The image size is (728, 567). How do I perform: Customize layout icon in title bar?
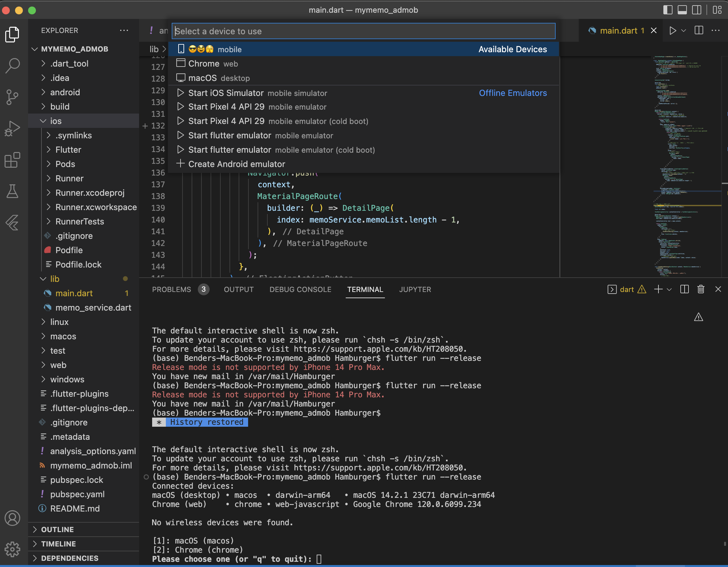[x=717, y=10]
